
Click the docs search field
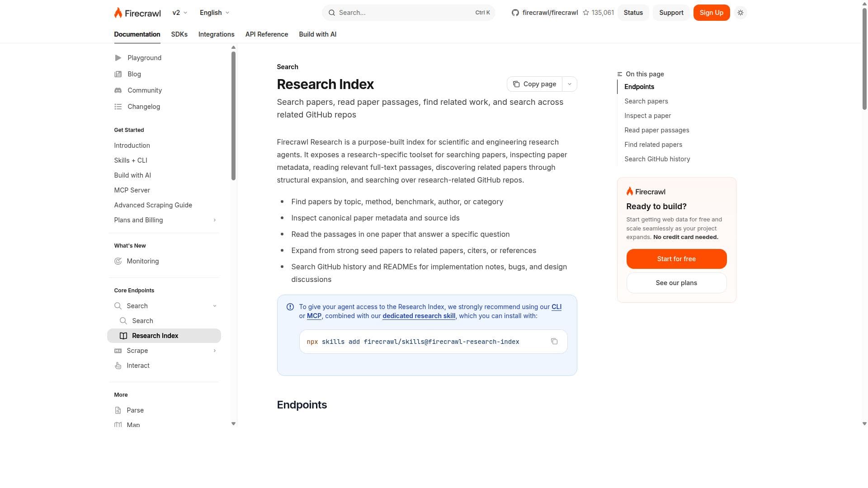(x=409, y=13)
